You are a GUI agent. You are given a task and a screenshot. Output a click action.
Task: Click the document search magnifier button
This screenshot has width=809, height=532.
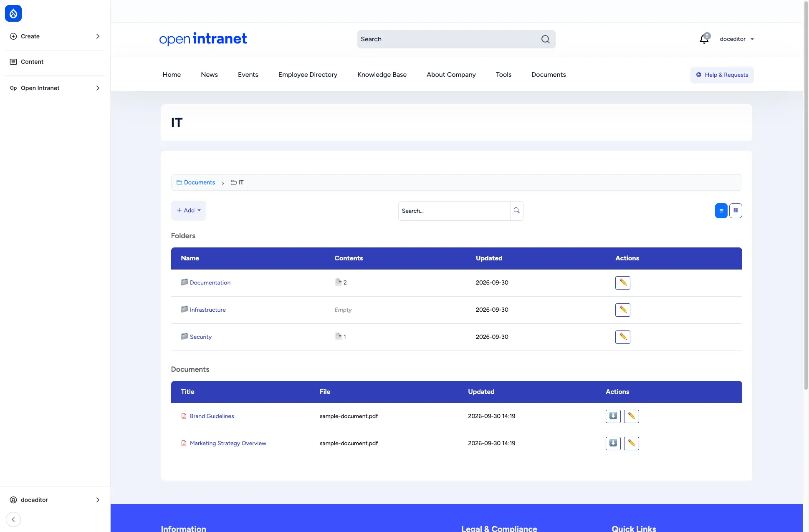[x=516, y=211]
